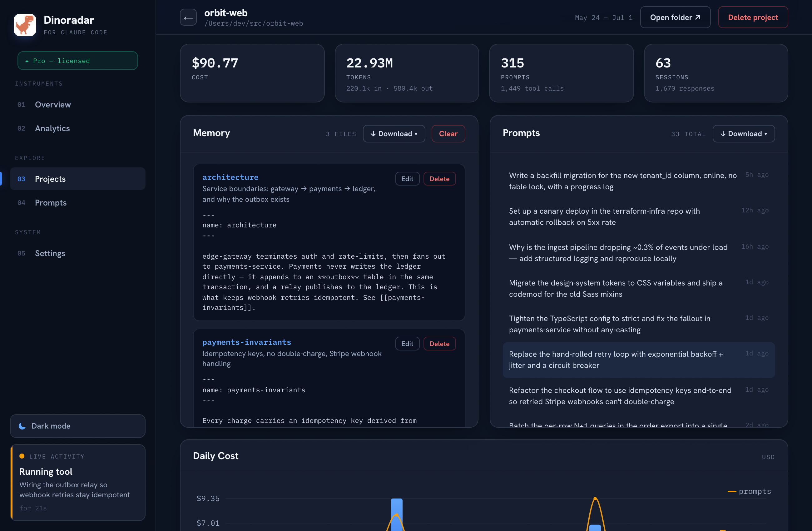Screen dimensions: 812x531
Task: Click the 315 prompts card
Action: [561, 73]
